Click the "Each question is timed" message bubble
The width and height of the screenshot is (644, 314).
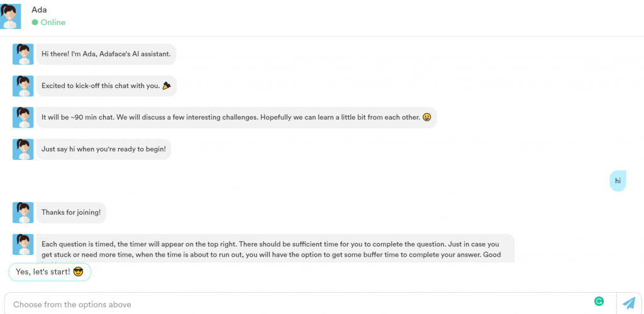(274, 249)
